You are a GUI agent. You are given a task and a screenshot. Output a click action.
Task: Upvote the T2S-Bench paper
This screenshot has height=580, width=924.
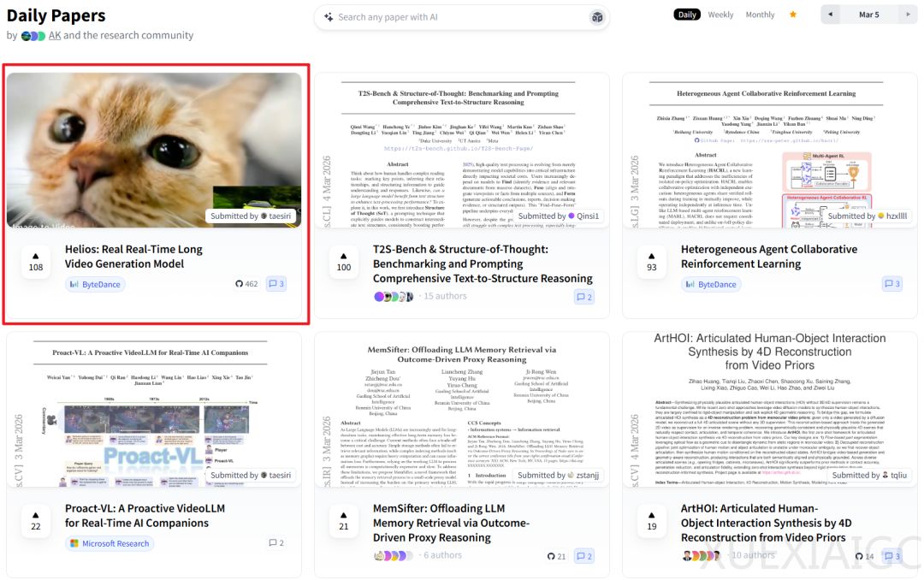point(344,261)
